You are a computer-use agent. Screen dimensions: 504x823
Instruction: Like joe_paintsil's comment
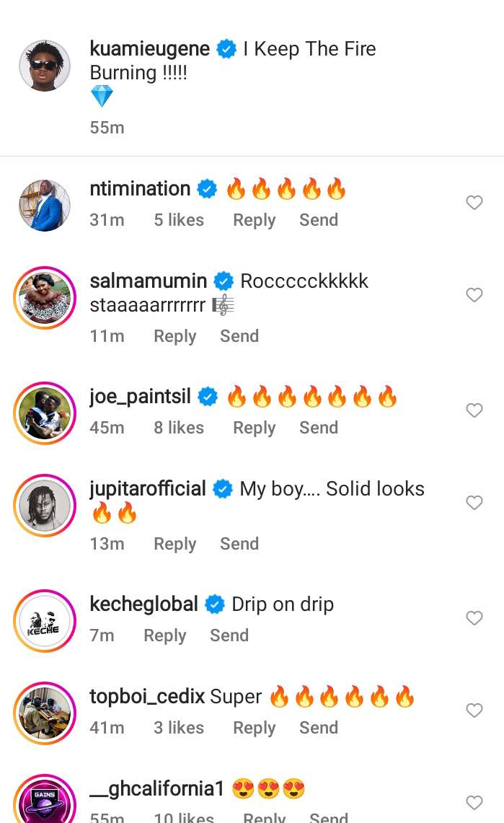[474, 410]
